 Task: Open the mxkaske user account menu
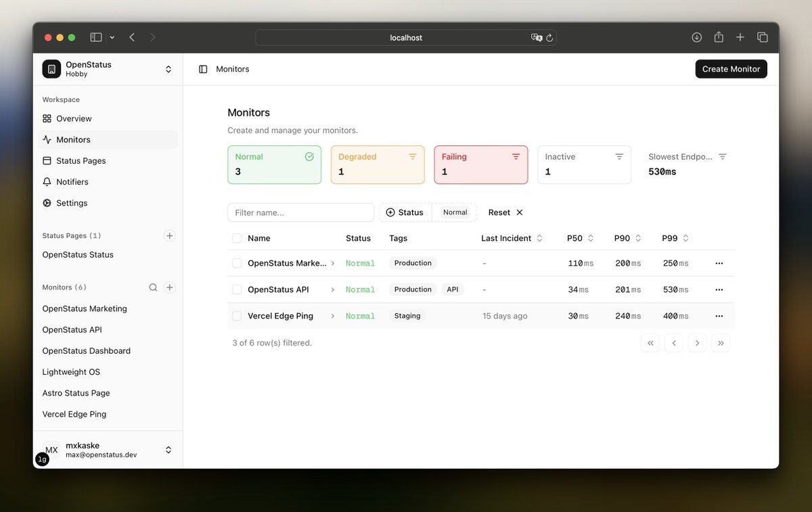tap(108, 450)
